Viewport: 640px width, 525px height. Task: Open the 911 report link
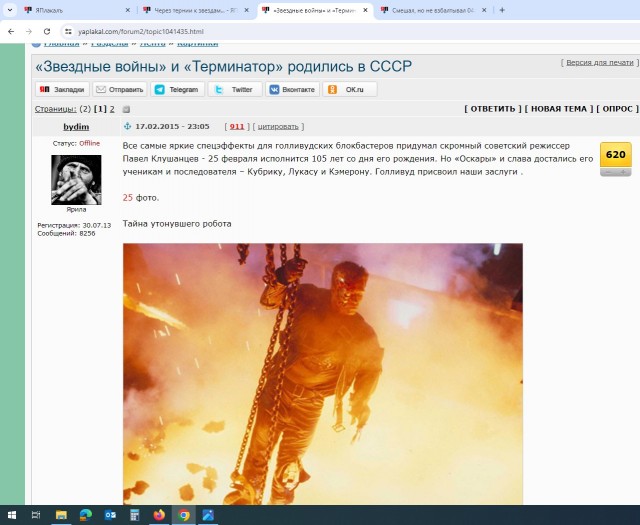[x=237, y=127]
